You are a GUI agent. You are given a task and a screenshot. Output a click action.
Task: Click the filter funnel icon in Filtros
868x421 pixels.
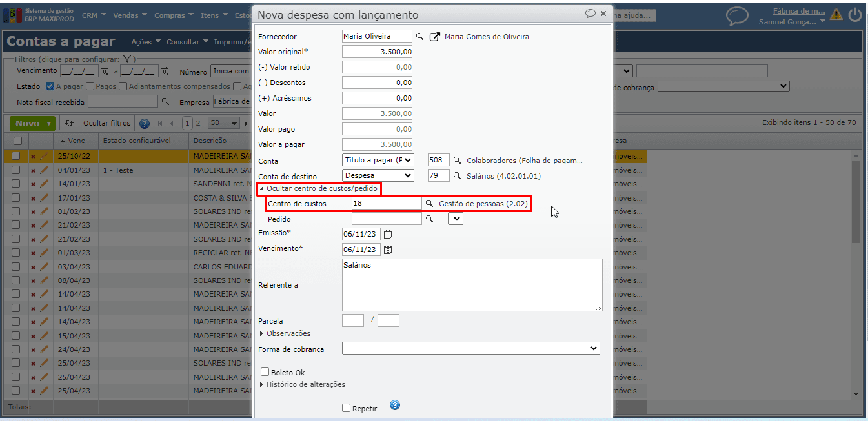pyautogui.click(x=127, y=59)
